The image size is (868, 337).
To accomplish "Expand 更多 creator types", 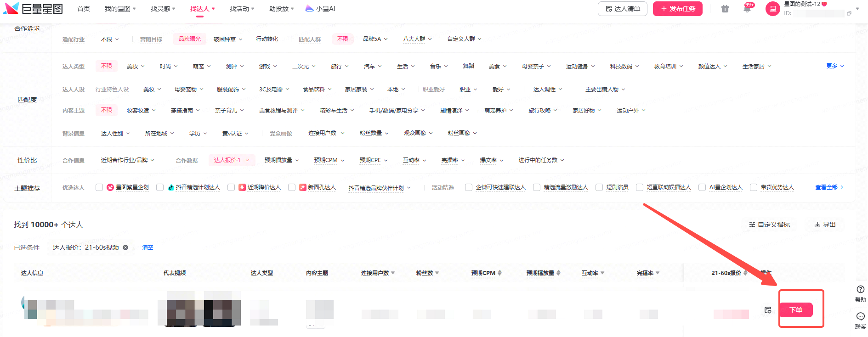I will (835, 66).
